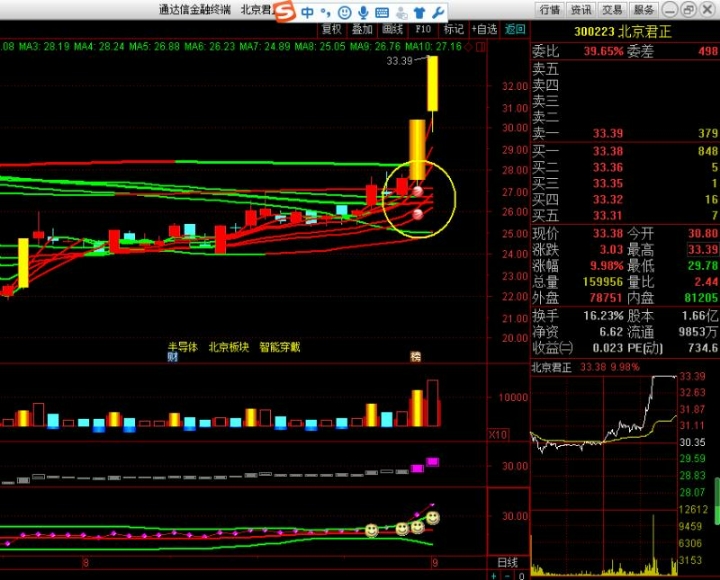Open the 交易 menu

pyautogui.click(x=612, y=10)
